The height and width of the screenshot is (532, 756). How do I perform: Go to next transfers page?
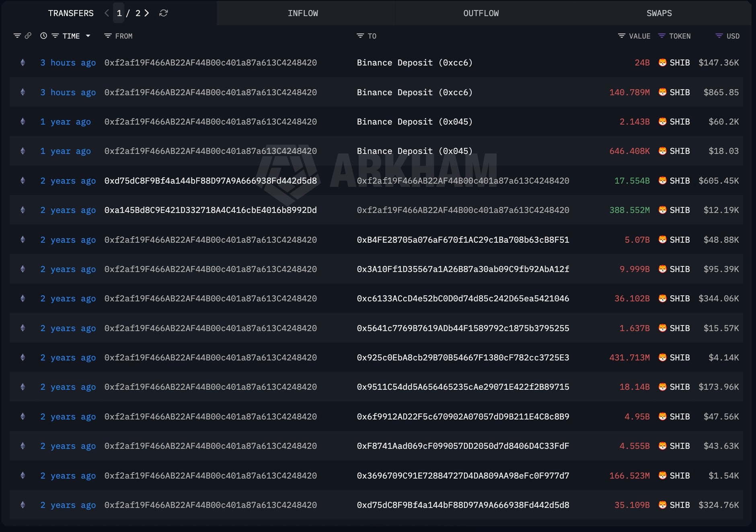click(x=147, y=13)
